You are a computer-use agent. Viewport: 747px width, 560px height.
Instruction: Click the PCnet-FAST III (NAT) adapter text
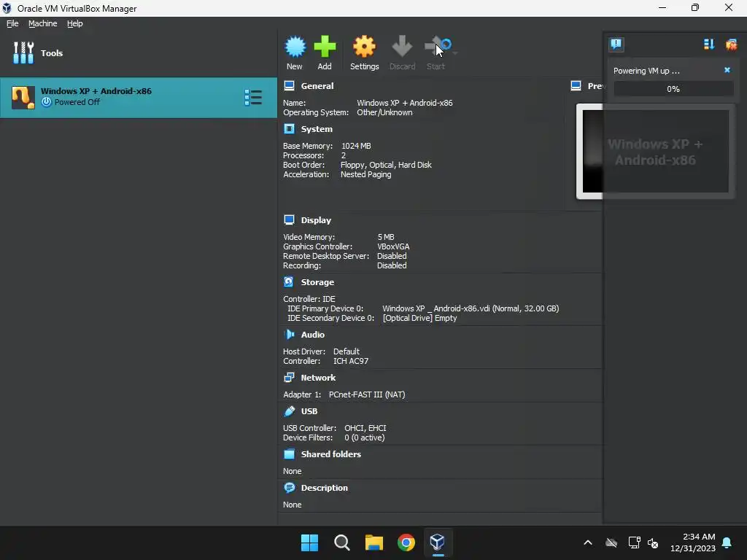pos(367,394)
